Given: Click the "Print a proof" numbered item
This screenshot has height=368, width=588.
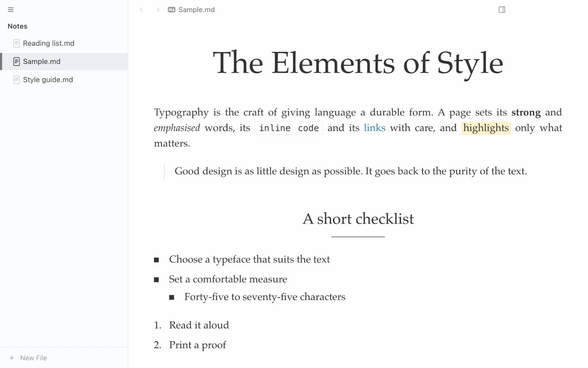Looking at the screenshot, I should click(197, 345).
